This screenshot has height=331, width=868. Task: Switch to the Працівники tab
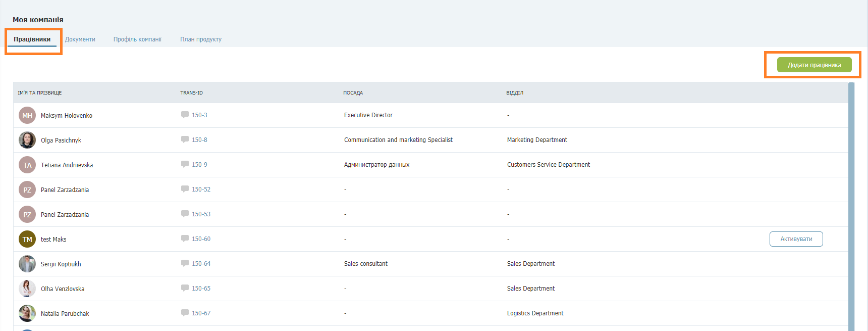[32, 39]
